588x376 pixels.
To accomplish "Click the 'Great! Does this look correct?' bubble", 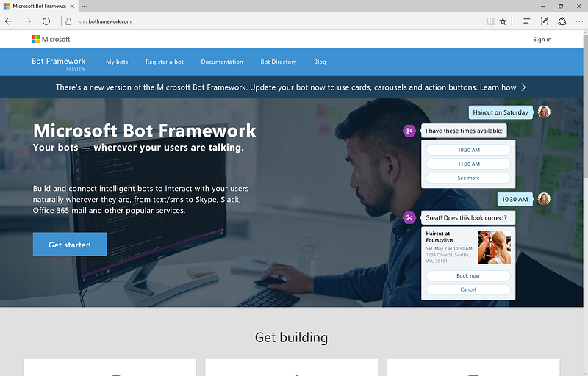I will [468, 217].
